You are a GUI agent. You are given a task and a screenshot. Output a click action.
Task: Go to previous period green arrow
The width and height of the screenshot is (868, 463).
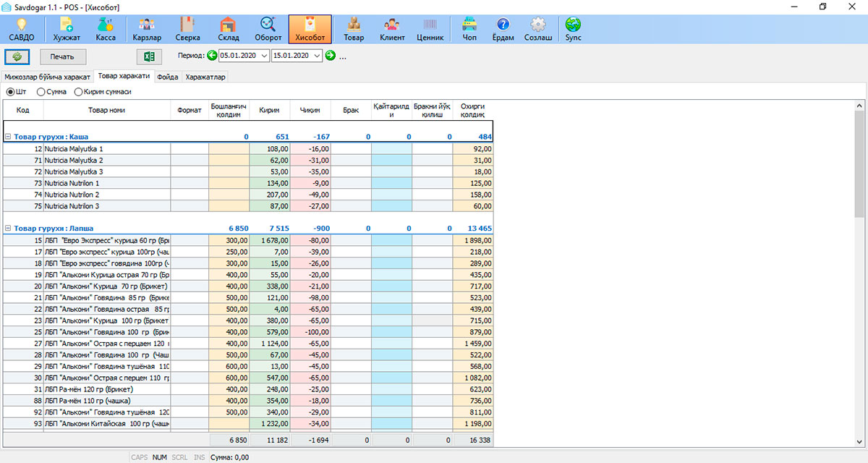click(x=212, y=56)
